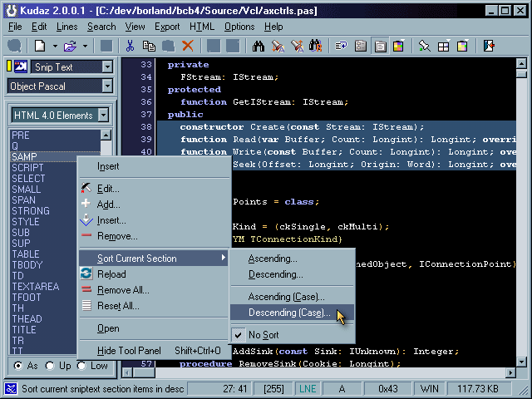Choose Open in context menu

tap(153, 328)
